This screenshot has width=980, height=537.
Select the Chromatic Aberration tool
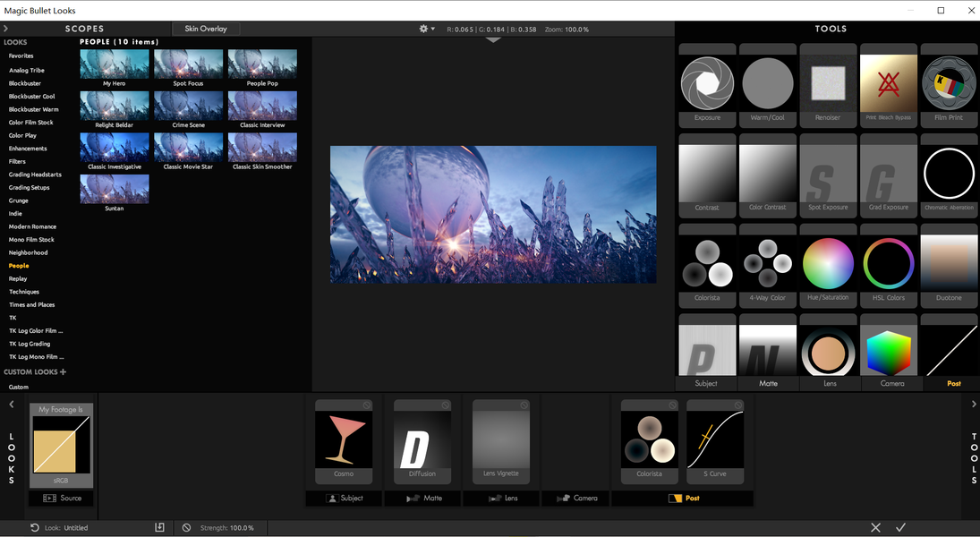tap(949, 175)
